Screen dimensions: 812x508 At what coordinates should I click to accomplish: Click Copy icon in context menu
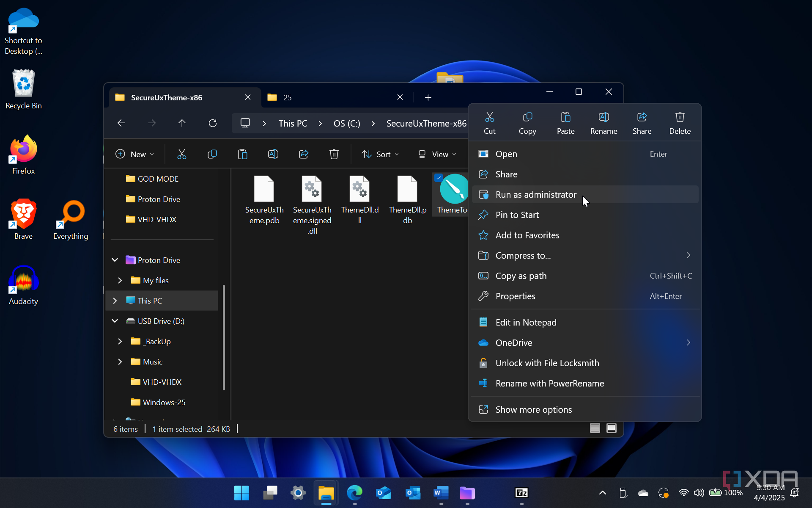coord(527,123)
